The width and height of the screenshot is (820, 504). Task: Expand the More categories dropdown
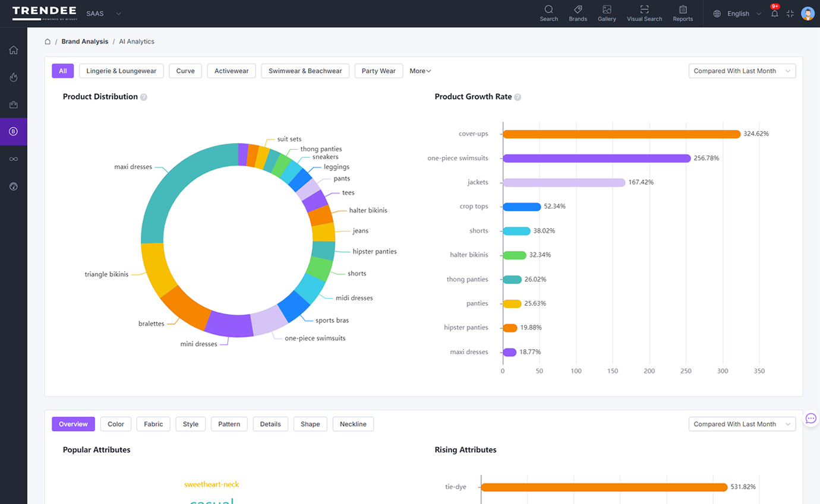click(420, 71)
